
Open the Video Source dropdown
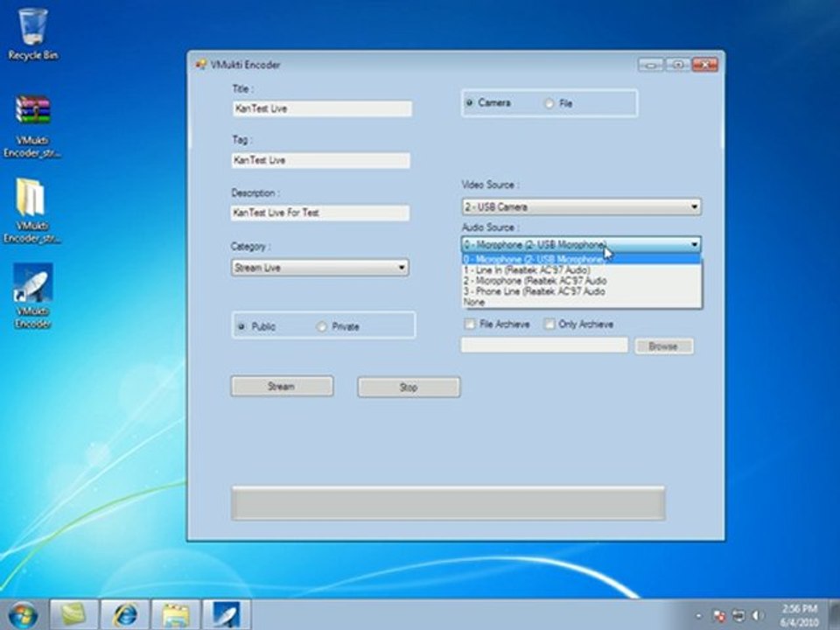pyautogui.click(x=581, y=206)
